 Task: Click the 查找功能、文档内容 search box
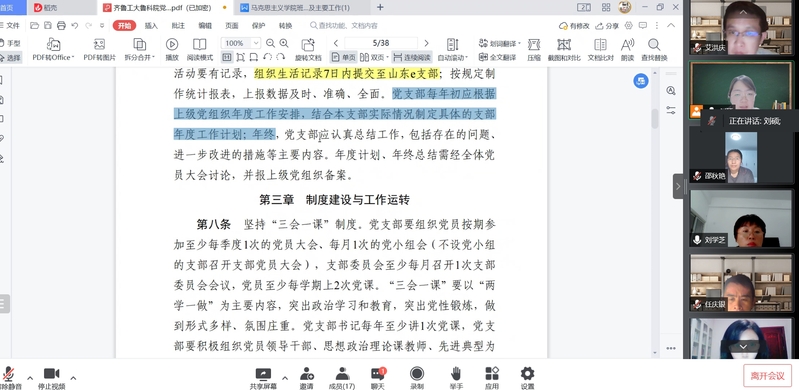pyautogui.click(x=344, y=25)
